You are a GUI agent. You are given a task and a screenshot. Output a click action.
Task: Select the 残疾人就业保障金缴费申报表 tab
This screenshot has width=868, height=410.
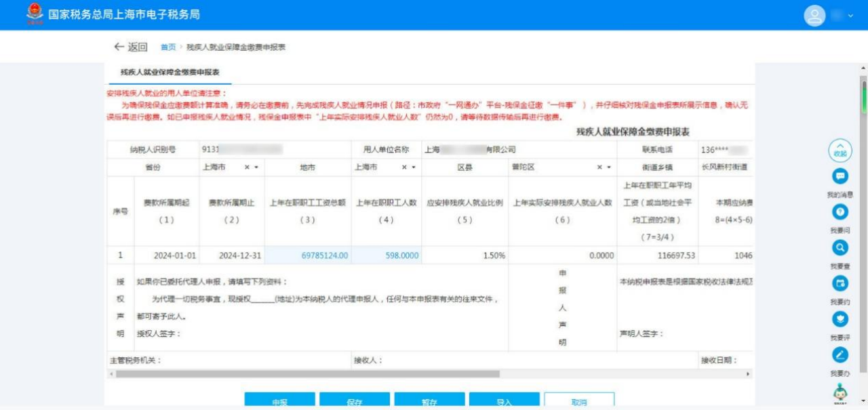coord(170,72)
